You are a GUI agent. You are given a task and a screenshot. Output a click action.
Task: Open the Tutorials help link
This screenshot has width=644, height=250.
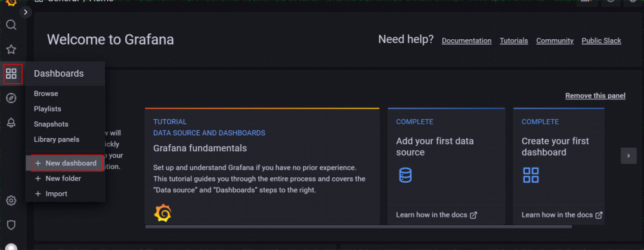(x=514, y=40)
